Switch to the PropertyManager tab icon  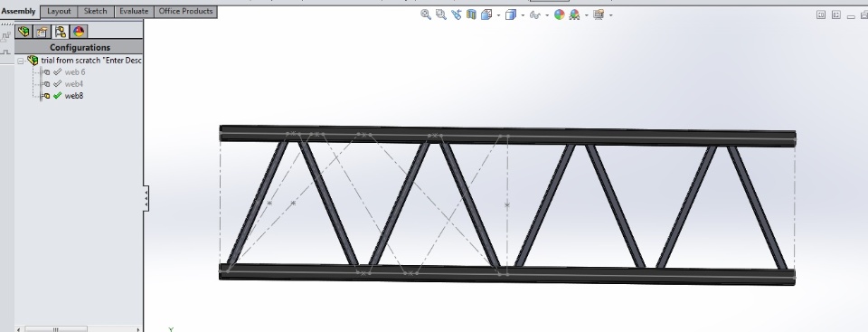tap(42, 32)
